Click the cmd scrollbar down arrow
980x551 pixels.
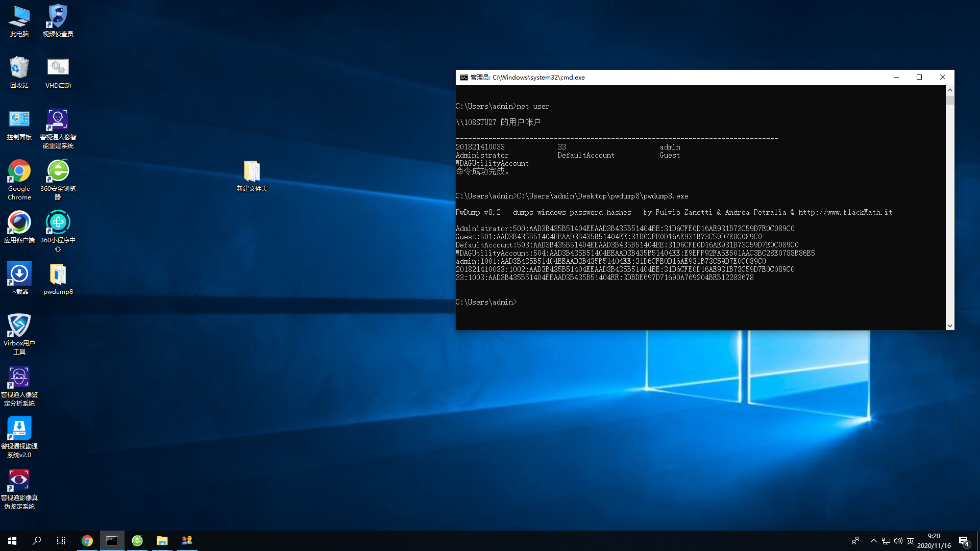pos(950,325)
